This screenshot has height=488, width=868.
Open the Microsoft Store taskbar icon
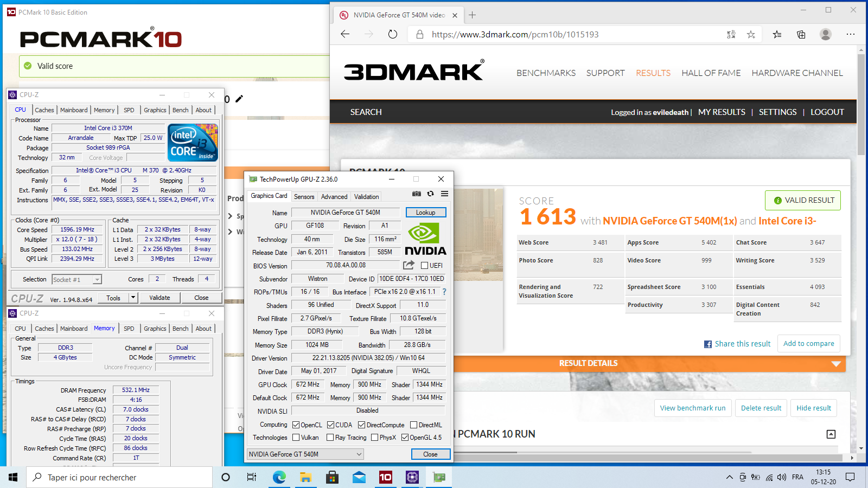coord(332,477)
